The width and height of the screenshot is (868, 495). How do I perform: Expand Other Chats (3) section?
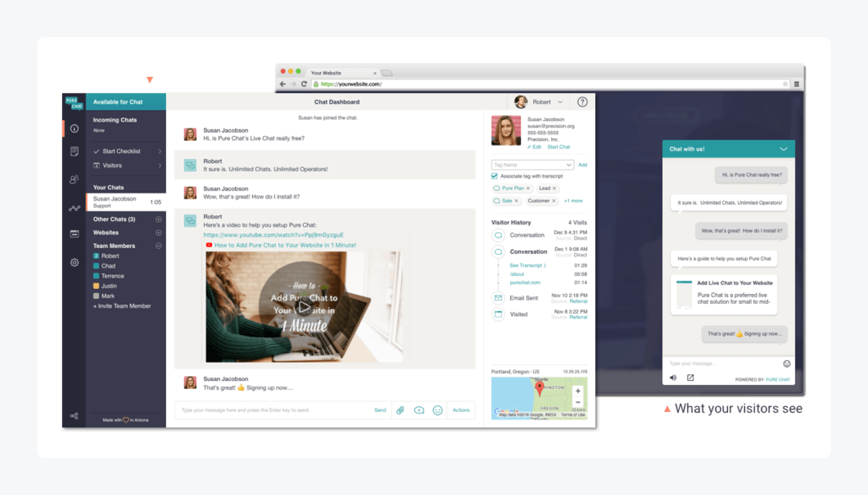point(159,220)
